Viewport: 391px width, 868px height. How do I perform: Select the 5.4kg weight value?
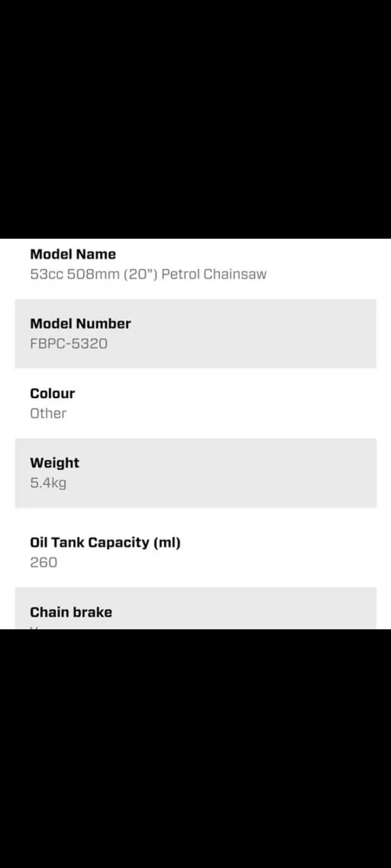click(x=48, y=483)
